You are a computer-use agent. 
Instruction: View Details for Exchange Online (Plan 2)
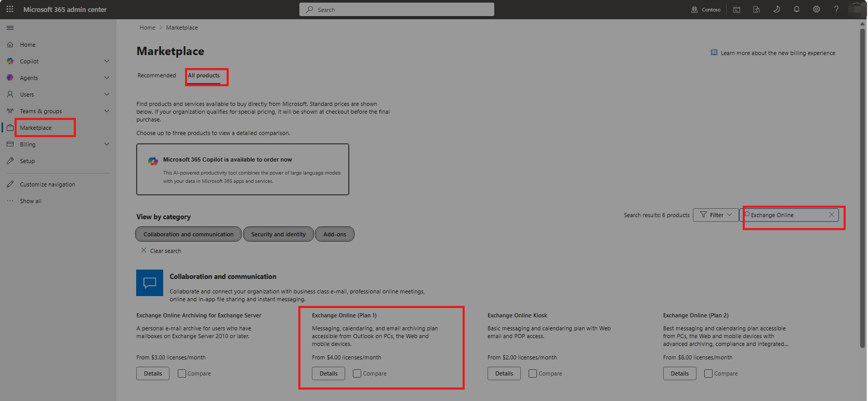click(680, 373)
